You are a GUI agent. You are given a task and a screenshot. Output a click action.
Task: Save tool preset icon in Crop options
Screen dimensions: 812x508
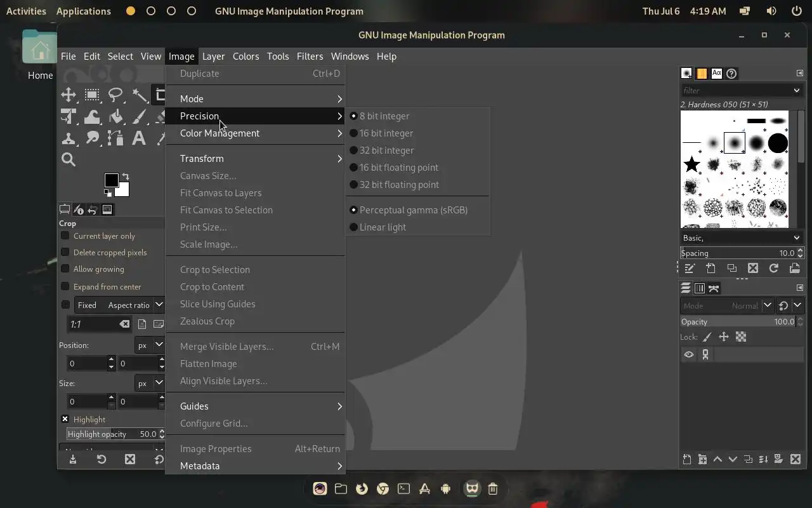[x=73, y=459]
